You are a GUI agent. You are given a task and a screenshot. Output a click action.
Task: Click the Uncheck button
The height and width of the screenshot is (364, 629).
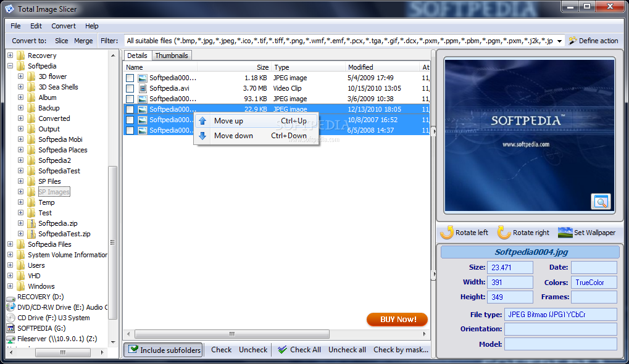(253, 350)
